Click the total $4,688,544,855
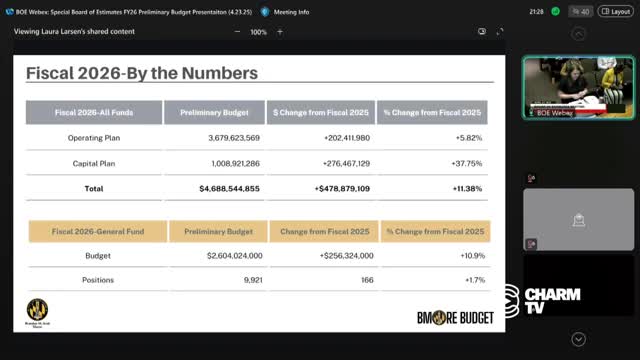 click(x=229, y=189)
